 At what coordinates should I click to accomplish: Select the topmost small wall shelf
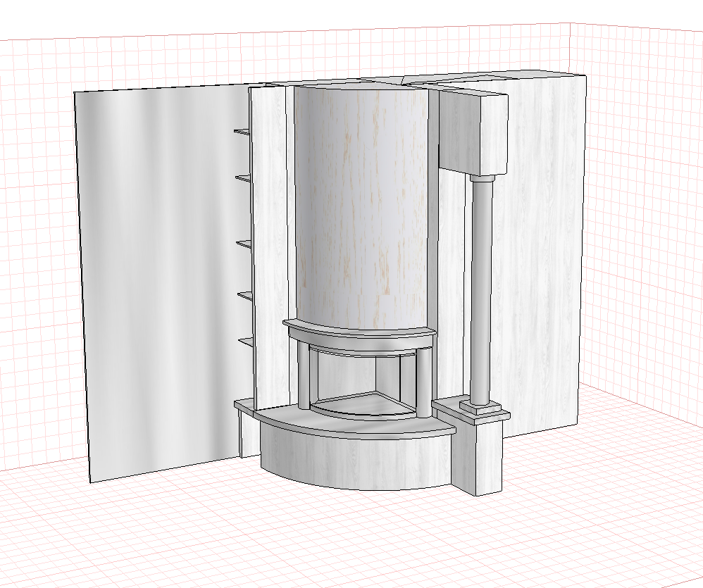pyautogui.click(x=242, y=131)
